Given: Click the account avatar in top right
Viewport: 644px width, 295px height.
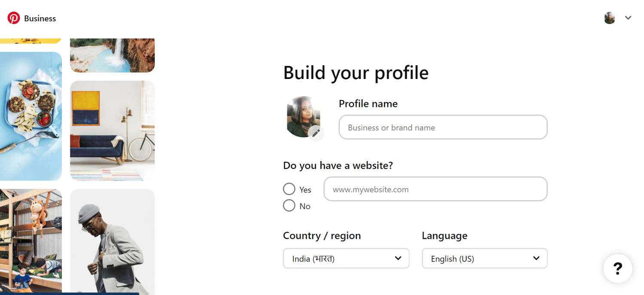Looking at the screenshot, I should (x=610, y=18).
